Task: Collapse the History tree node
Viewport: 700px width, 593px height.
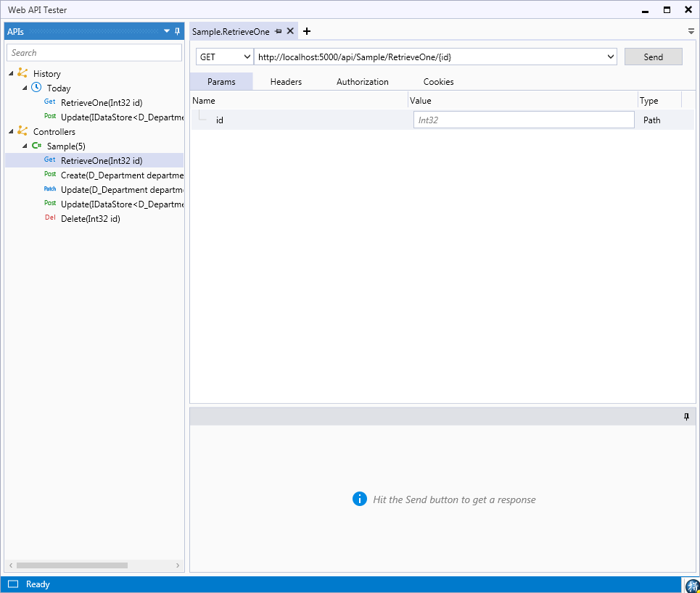Action: [11, 73]
